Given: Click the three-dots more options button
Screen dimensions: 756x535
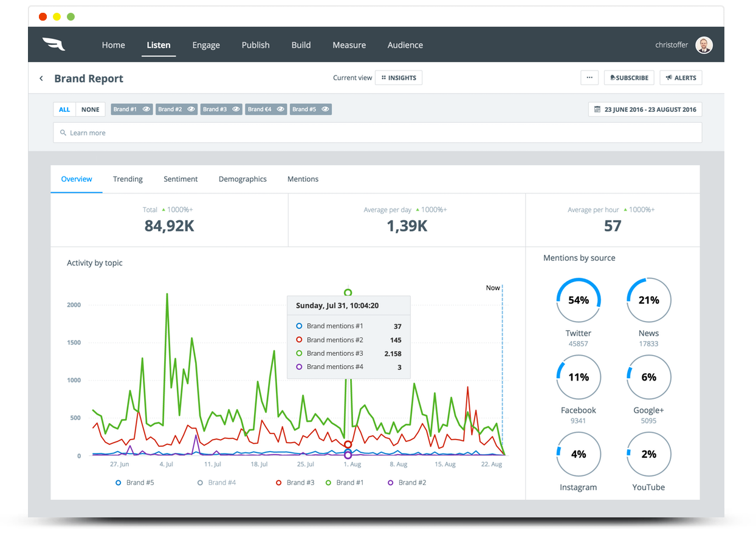Looking at the screenshot, I should 589,78.
